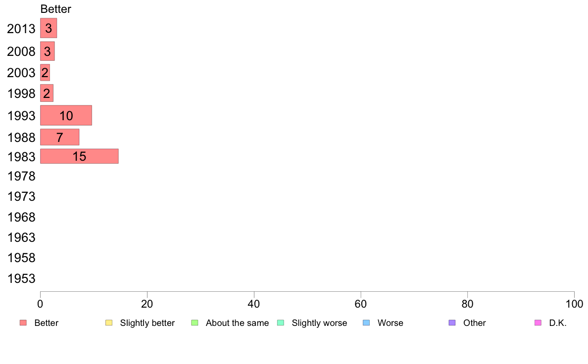Click the About the same legend text
The height and width of the screenshot is (364, 588).
click(238, 323)
